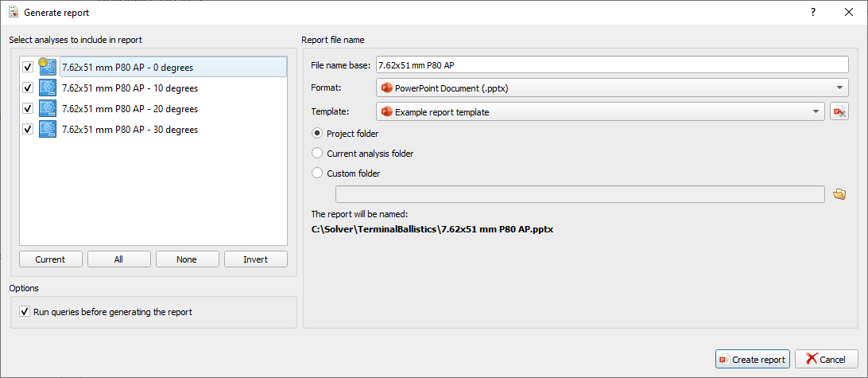Click in the File name base field
This screenshot has width=868, height=378.
click(x=612, y=64)
